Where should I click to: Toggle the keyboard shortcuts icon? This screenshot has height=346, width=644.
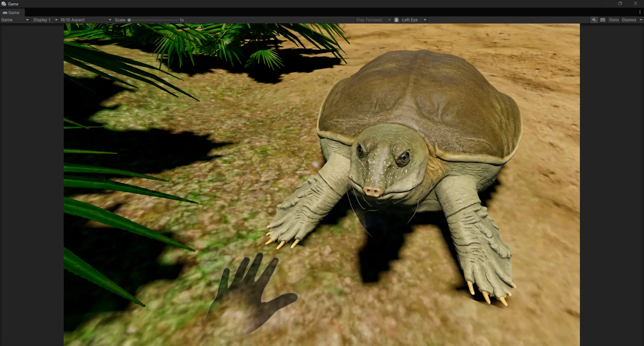603,20
